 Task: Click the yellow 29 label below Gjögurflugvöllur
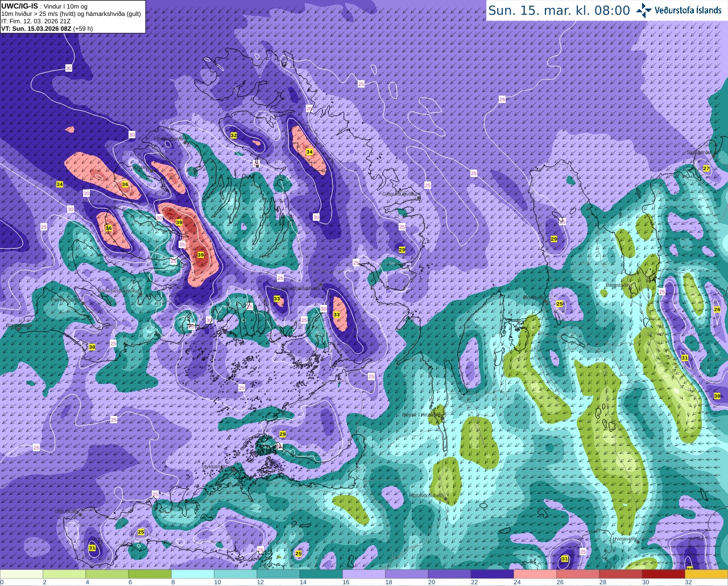(402, 250)
